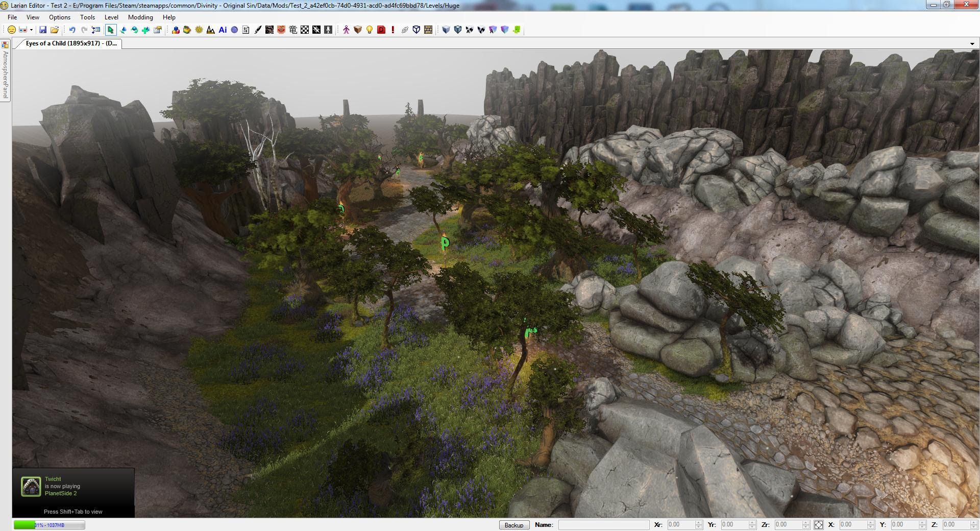Click the plain purple gradient cube icon
Screen dimensions: 980x531
(505, 30)
